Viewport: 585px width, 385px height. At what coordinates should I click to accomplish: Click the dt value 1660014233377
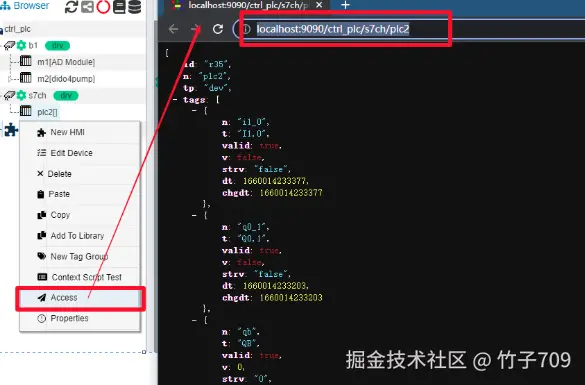click(274, 181)
